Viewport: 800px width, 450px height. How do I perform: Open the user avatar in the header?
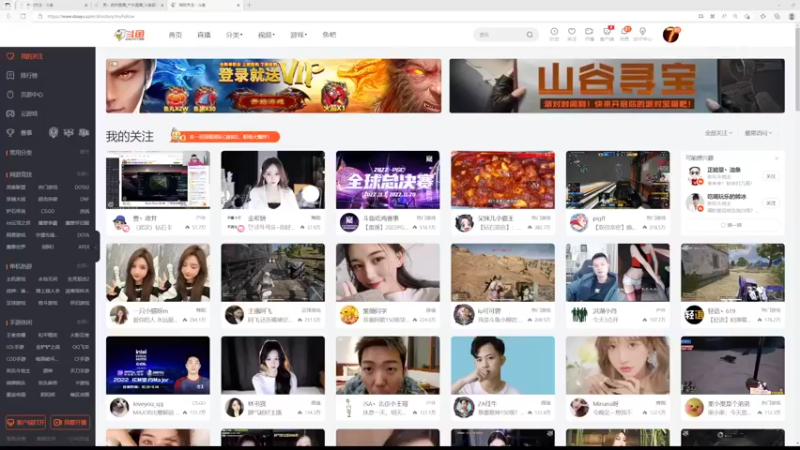[671, 35]
